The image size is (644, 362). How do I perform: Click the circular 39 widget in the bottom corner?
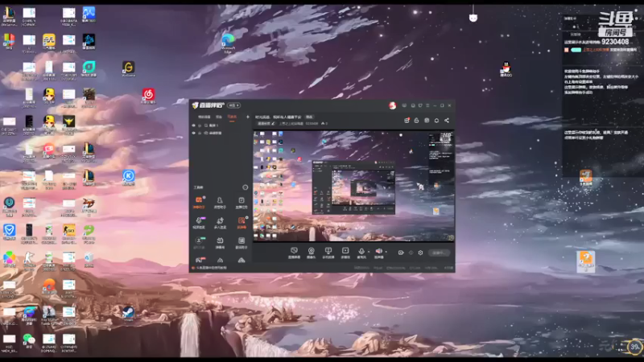pyautogui.click(x=635, y=348)
